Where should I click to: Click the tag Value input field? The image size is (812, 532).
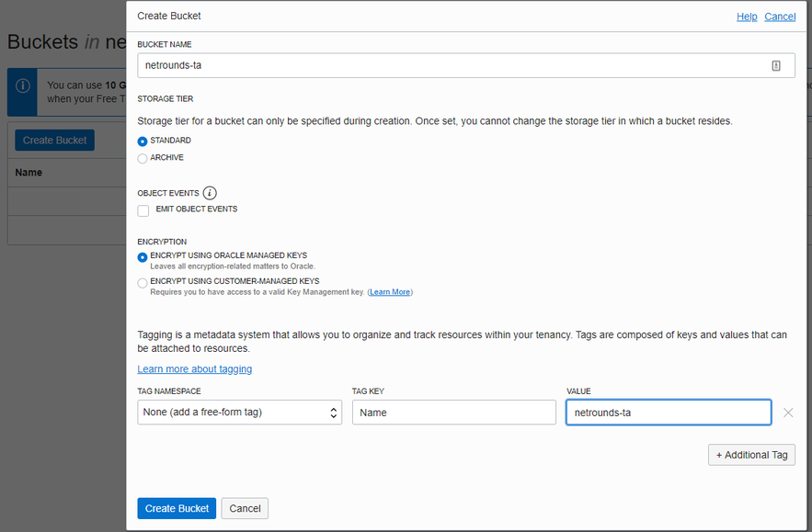pyautogui.click(x=668, y=413)
